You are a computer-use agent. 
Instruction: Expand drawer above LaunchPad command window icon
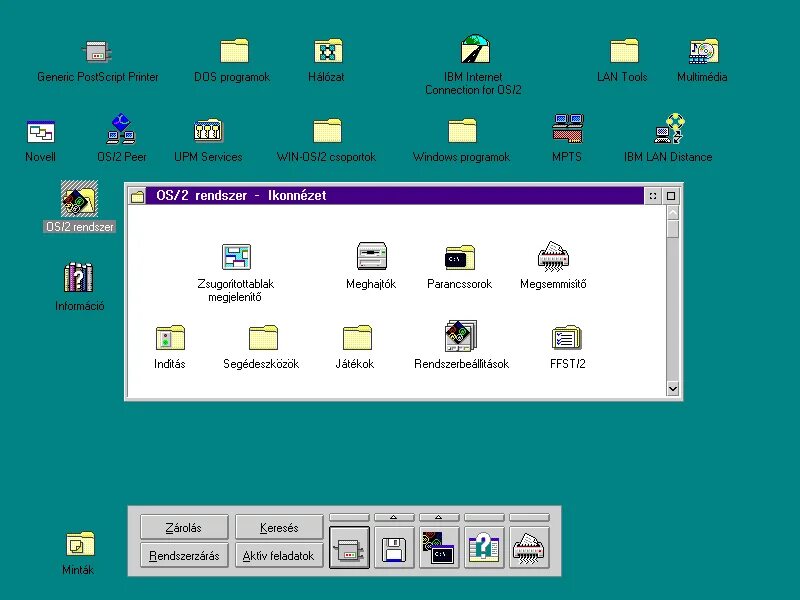point(439,517)
